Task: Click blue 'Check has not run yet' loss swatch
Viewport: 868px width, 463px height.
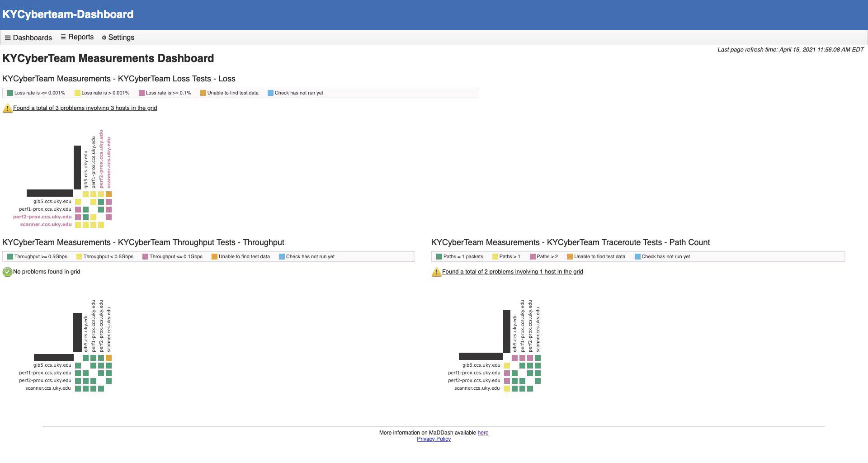Action: [x=270, y=93]
